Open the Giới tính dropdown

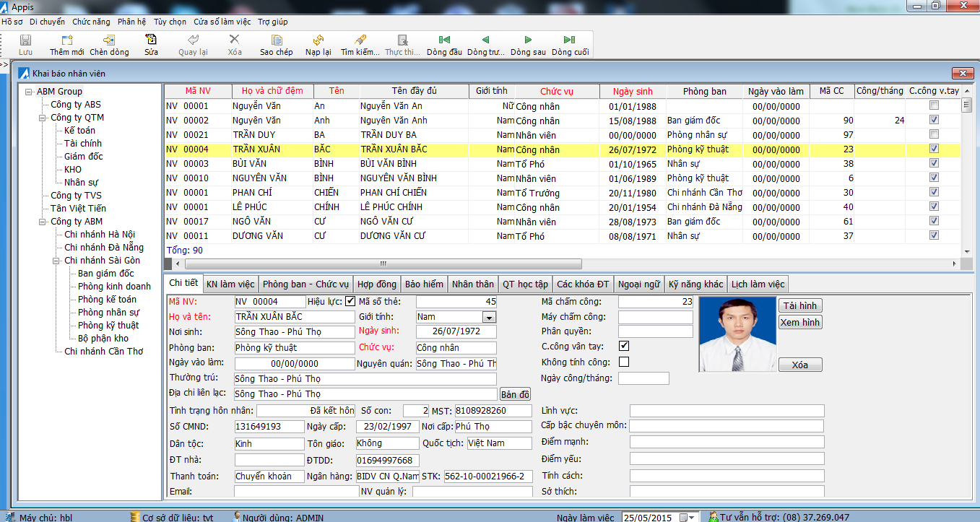[x=489, y=317]
